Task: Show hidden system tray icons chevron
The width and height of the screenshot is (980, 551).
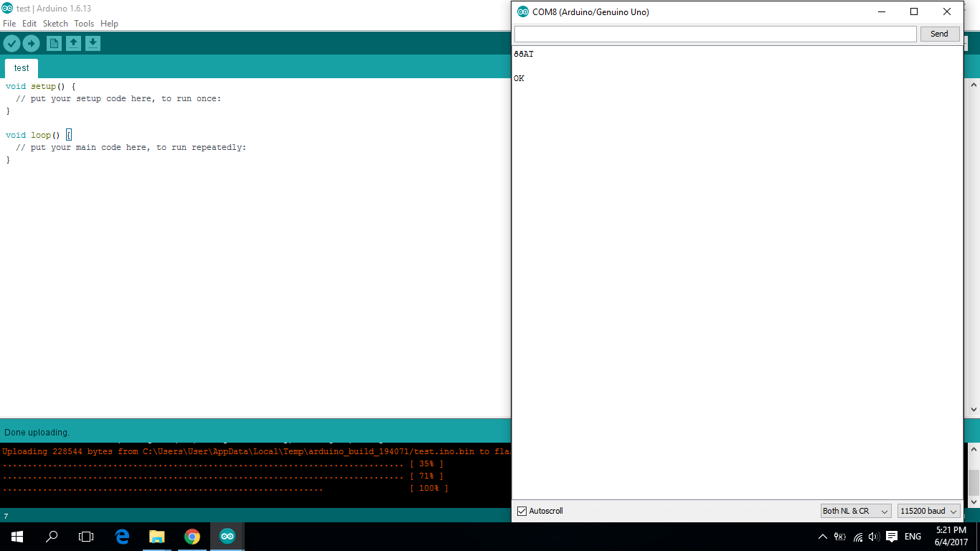Action: pyautogui.click(x=822, y=537)
